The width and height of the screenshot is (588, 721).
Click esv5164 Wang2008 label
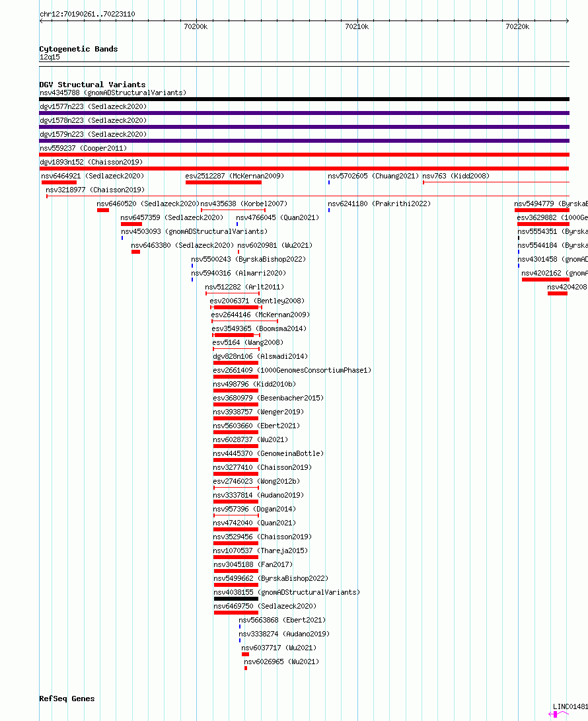(248, 342)
